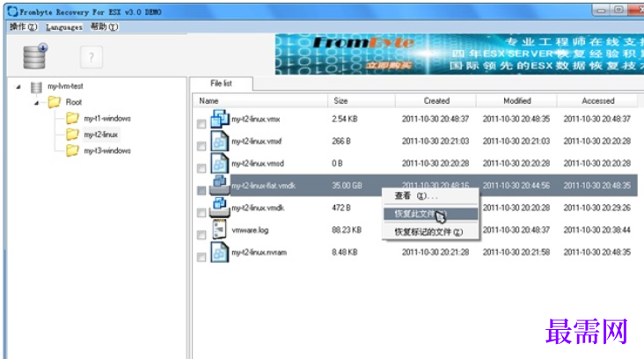Click Modified date 2011-10-30 20:44:56 of flat.vmdk
This screenshot has height=359, width=644.
[x=516, y=186]
